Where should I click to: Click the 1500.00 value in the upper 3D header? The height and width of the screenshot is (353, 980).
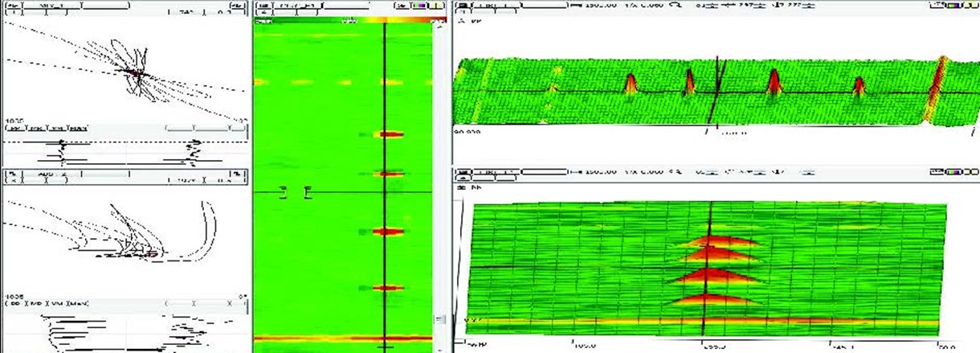[599, 6]
